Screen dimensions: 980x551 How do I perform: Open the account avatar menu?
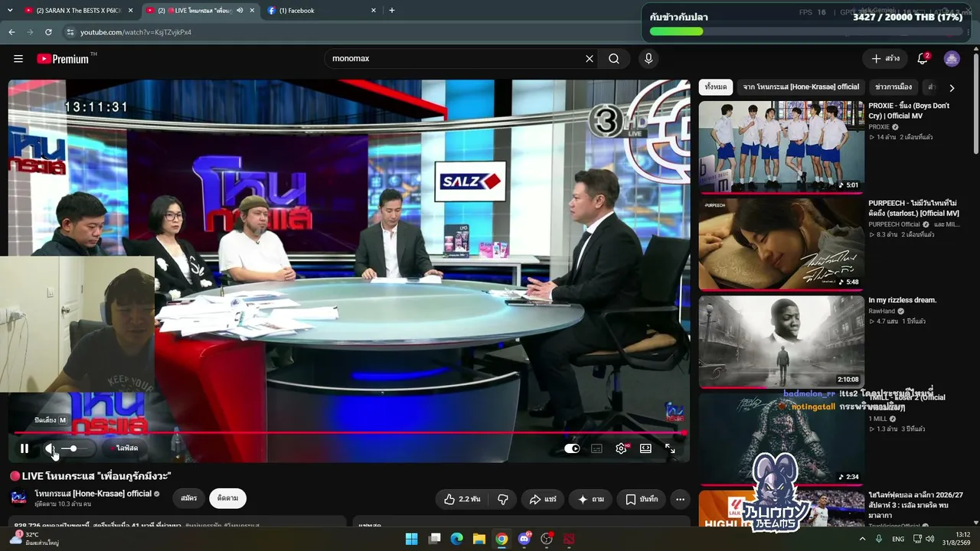tap(952, 59)
